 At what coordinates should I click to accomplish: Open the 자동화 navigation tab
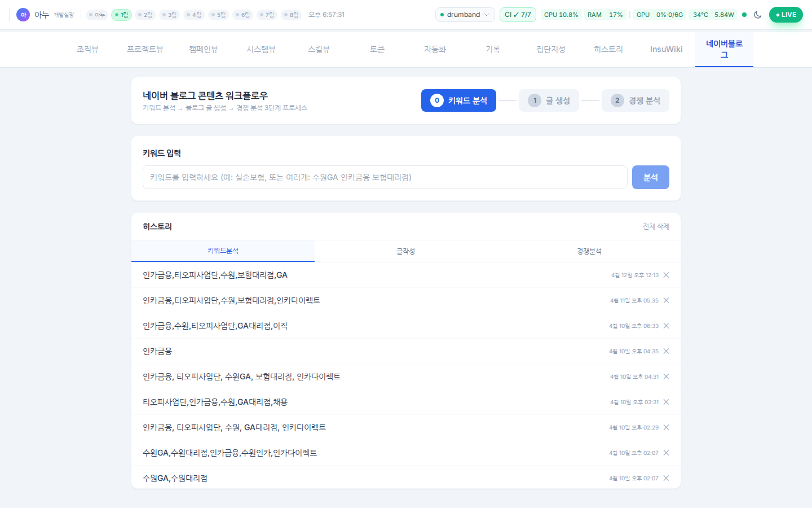tap(435, 49)
